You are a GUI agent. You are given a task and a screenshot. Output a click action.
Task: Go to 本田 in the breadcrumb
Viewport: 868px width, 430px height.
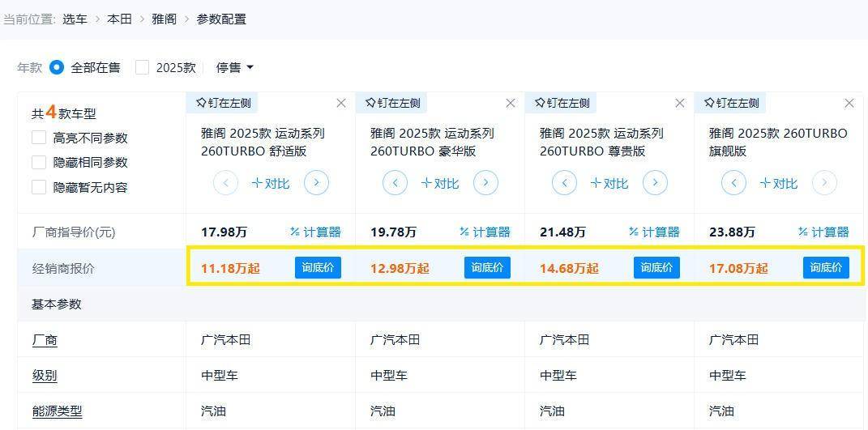click(119, 19)
